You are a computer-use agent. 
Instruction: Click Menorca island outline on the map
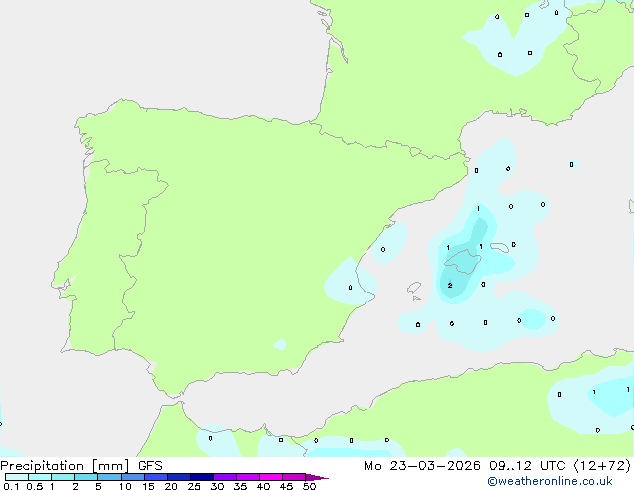[500, 247]
